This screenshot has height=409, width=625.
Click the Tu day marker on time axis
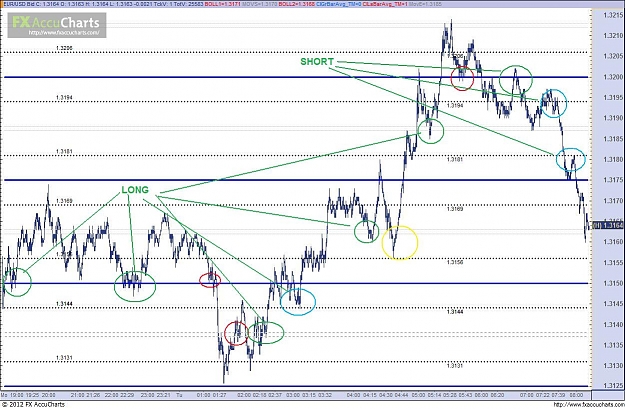[x=179, y=395]
